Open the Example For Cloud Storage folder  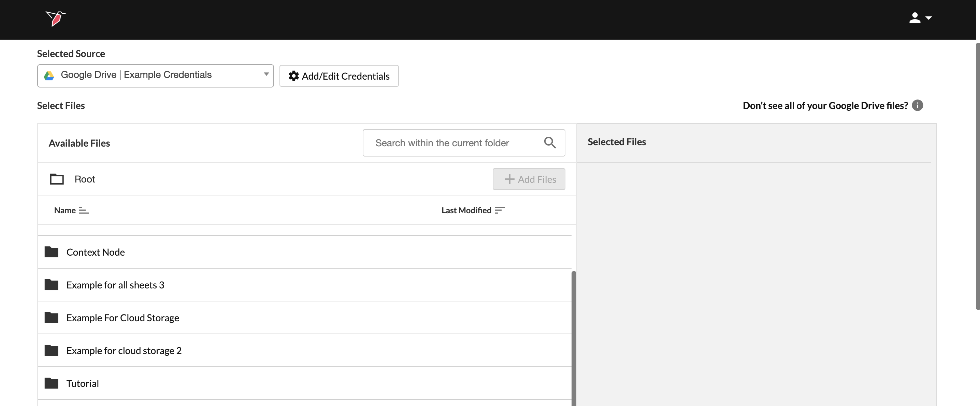(x=122, y=317)
